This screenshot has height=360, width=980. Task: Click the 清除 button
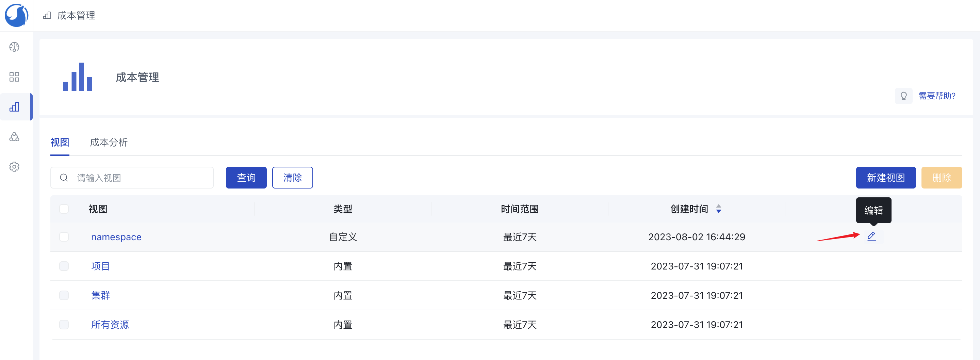(293, 178)
